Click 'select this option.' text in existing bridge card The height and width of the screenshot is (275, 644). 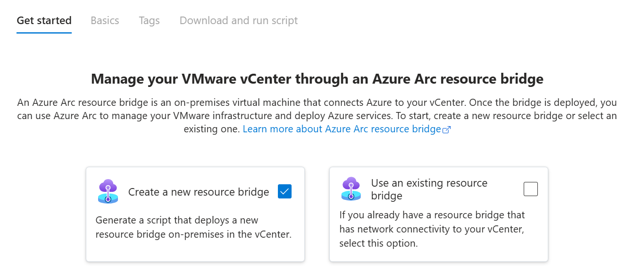click(378, 244)
